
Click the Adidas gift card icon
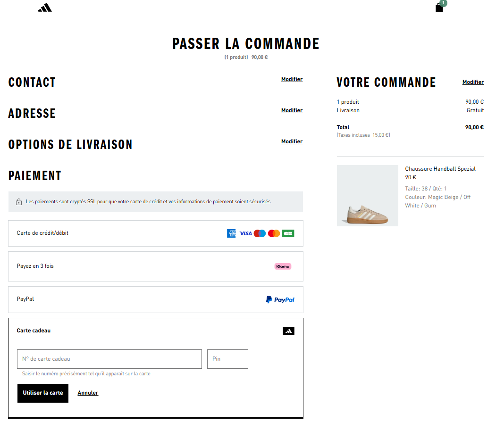click(x=289, y=331)
